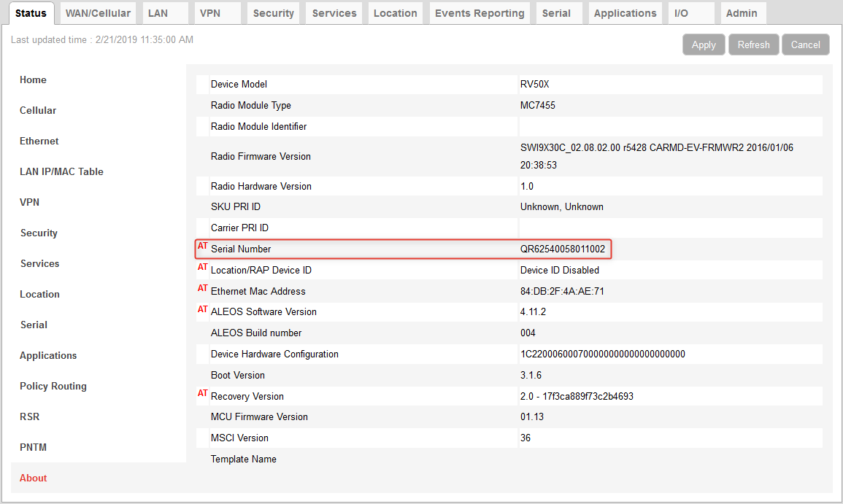Viewport: 843px width, 504px height.
Task: Click the AT icon beside Recovery Version
Action: pos(202,393)
